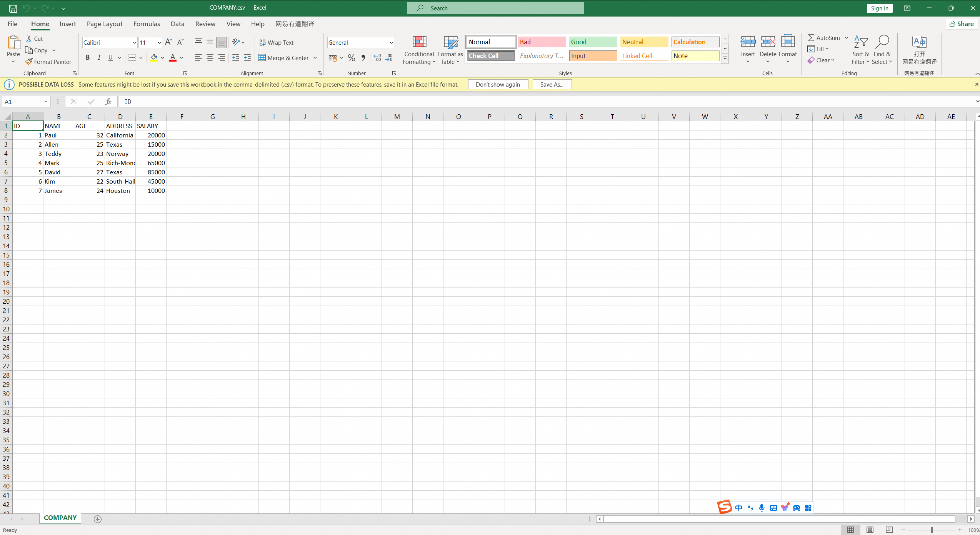This screenshot has height=535, width=980.
Task: Expand the formula bar chevron
Action: click(x=977, y=102)
